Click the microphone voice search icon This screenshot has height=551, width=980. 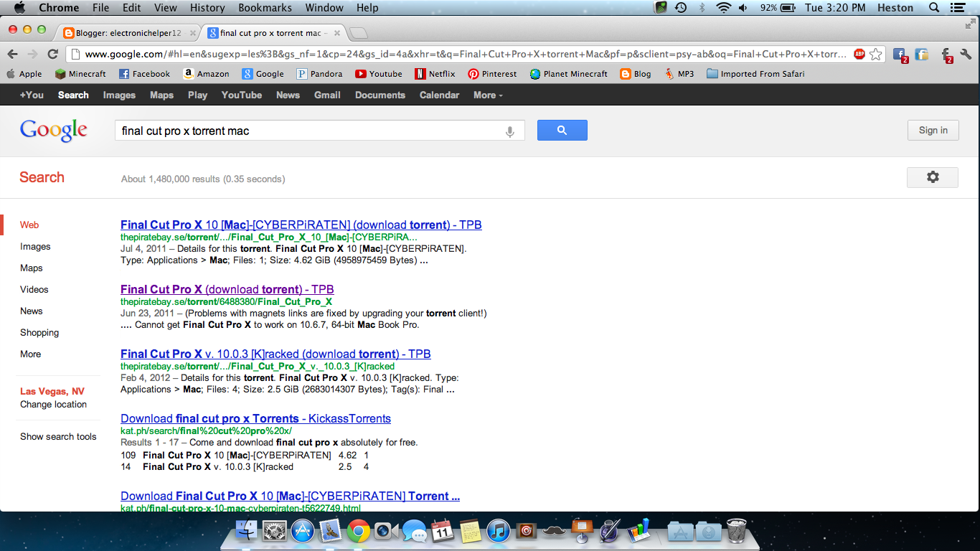coord(510,131)
